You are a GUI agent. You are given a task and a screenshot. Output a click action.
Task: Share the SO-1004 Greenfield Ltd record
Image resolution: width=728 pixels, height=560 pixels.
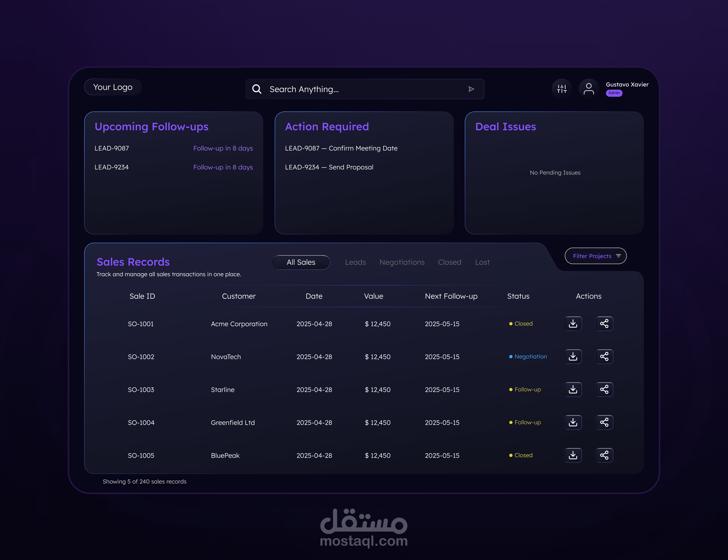pos(604,422)
